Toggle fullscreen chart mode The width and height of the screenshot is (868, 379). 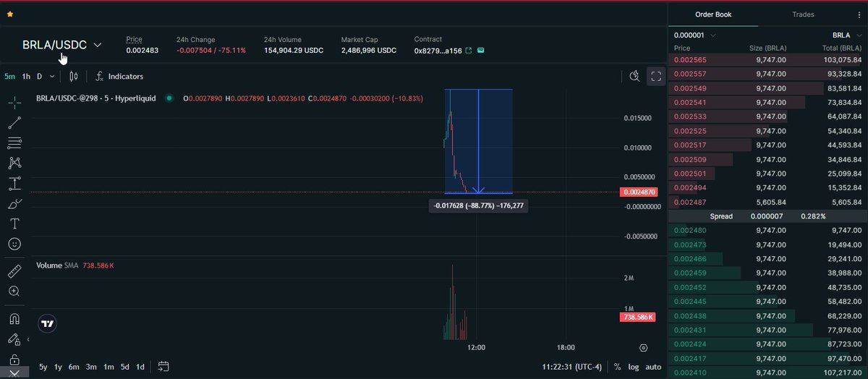(x=656, y=76)
